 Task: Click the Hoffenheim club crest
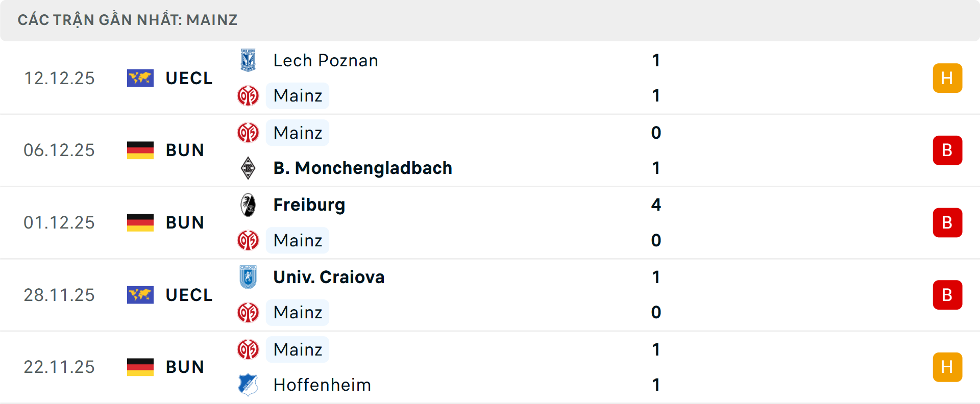248,385
